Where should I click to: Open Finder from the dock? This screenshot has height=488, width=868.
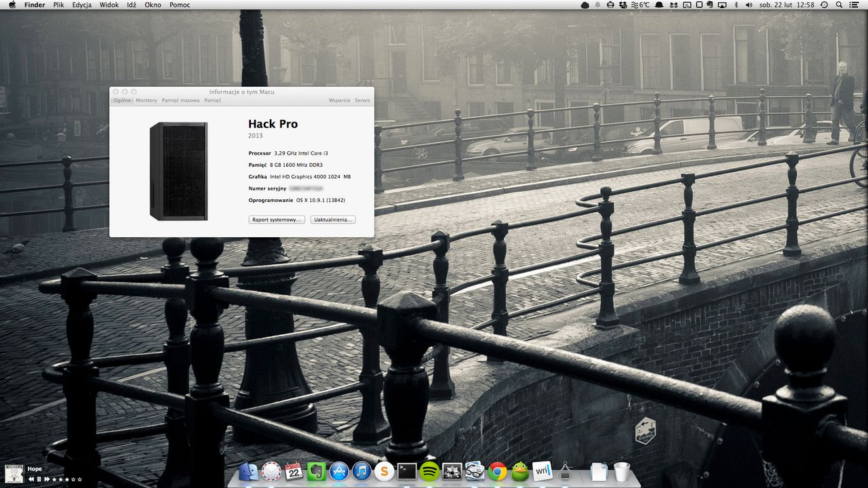click(249, 471)
